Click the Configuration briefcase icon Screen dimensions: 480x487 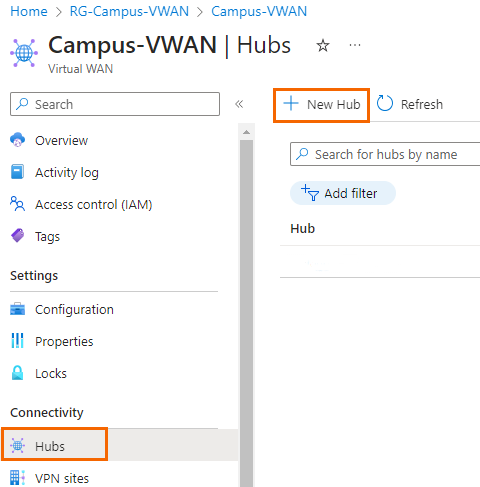point(17,309)
